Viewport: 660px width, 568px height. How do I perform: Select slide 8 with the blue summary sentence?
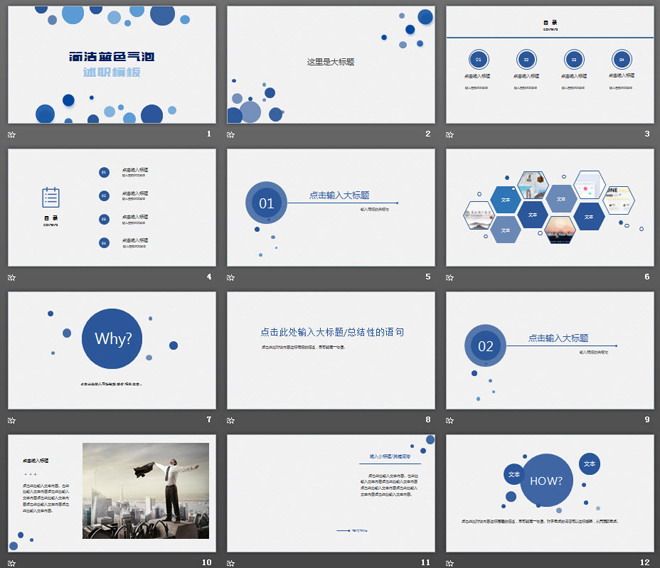[x=331, y=350]
